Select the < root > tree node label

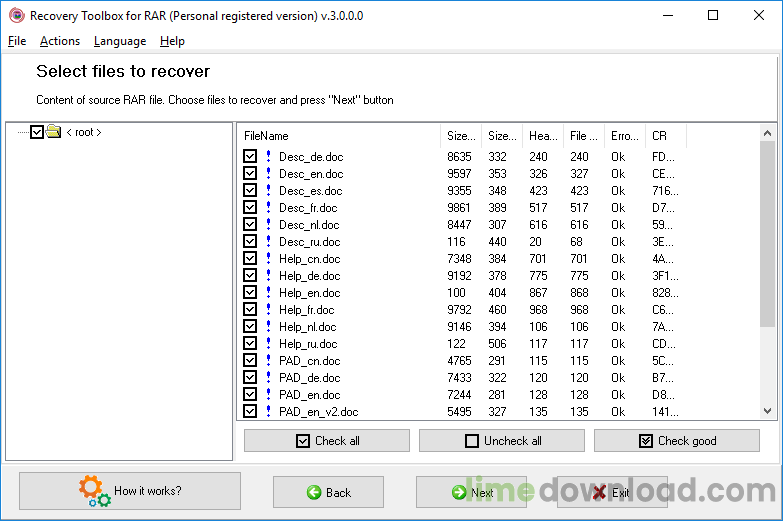(x=84, y=132)
